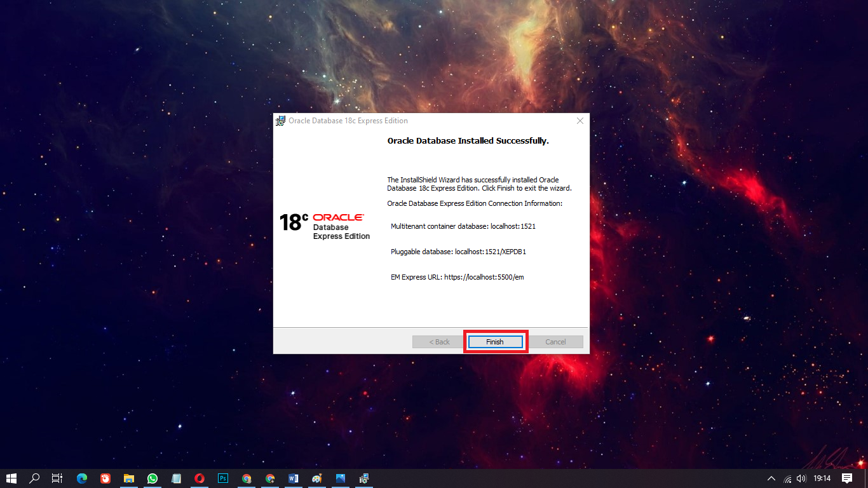Click the 19:14 taskbar clock
This screenshot has width=868, height=488.
pyautogui.click(x=822, y=478)
